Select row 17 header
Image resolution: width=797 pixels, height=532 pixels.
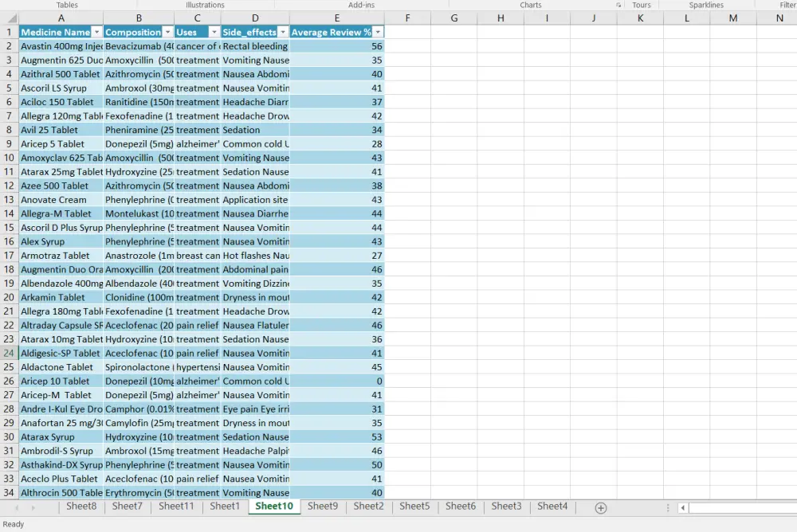(x=9, y=256)
